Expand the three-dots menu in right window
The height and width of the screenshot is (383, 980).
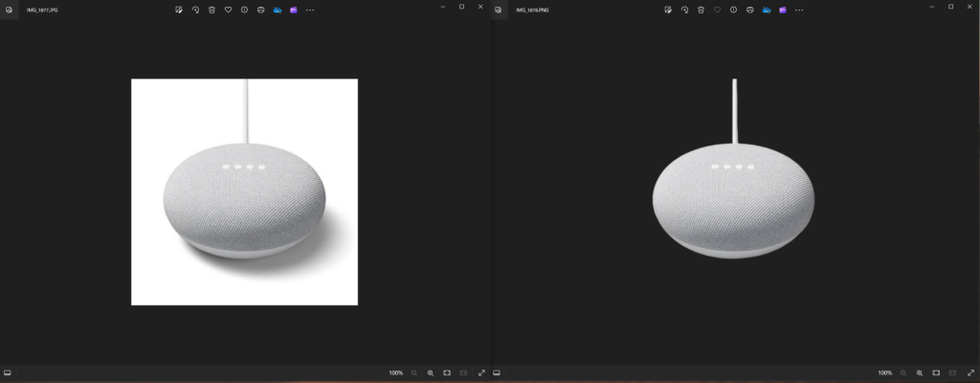pyautogui.click(x=798, y=10)
